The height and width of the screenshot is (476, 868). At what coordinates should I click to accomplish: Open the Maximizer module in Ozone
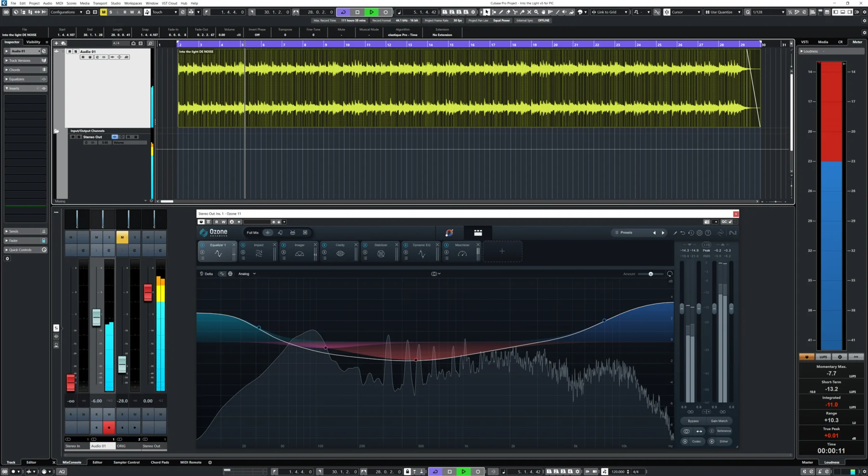461,245
